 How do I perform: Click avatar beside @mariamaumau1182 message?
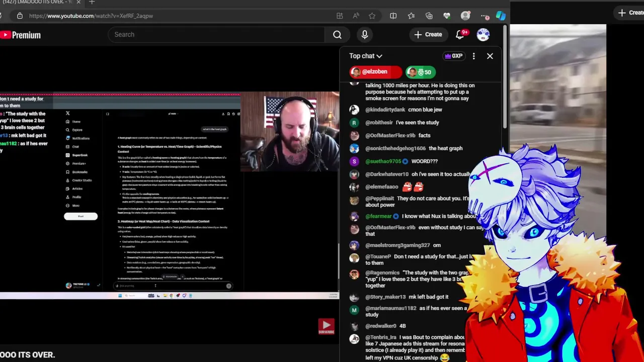tap(354, 311)
